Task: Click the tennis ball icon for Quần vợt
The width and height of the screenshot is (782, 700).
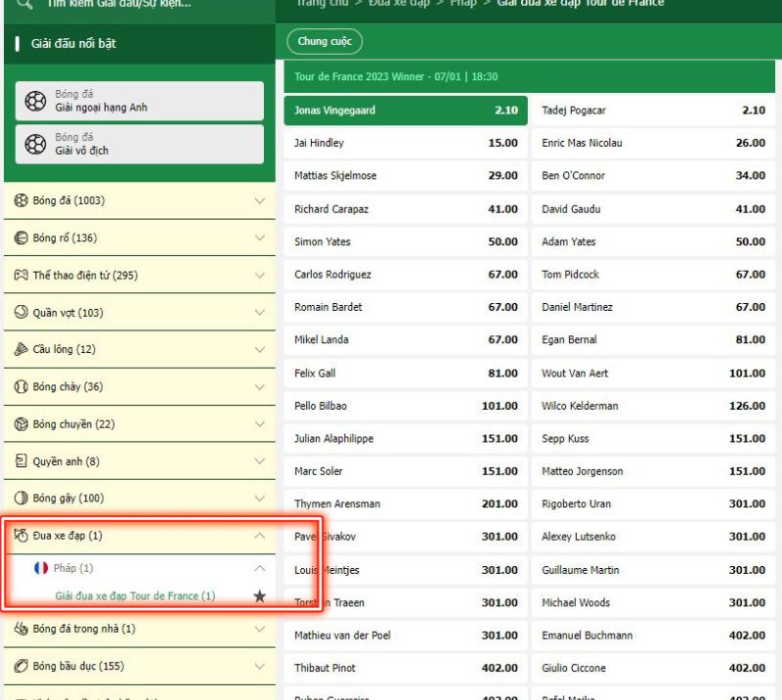Action: [x=21, y=312]
